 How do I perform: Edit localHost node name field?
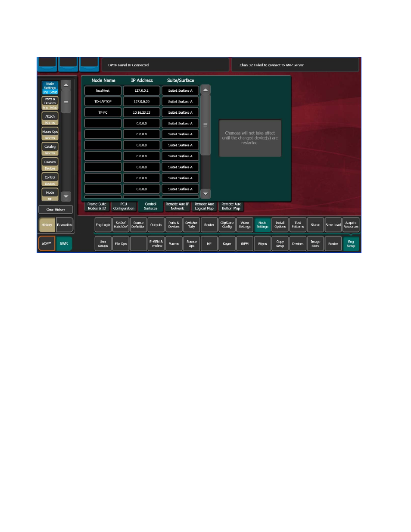103,90
